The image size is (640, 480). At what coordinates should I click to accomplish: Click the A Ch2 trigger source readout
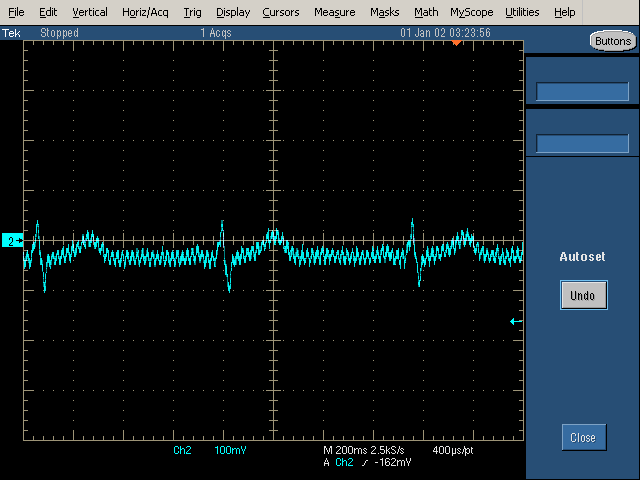(x=338, y=462)
